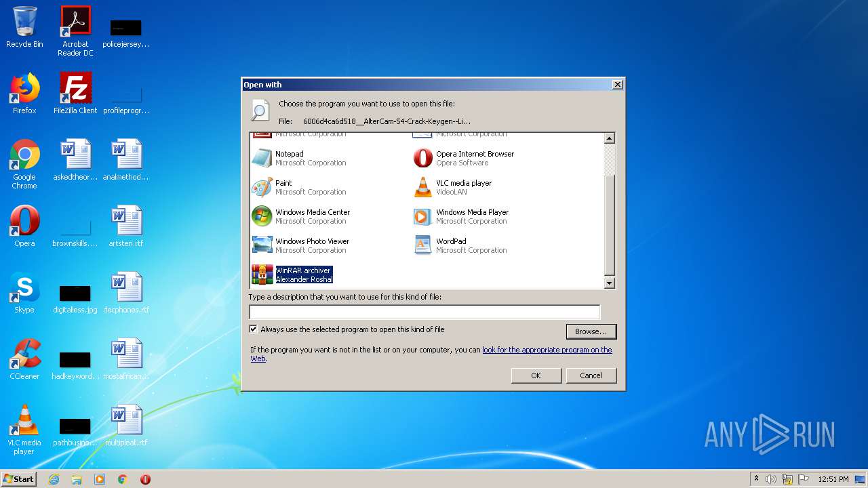Click the program list scroll down arrow
The image size is (868, 488).
point(609,283)
